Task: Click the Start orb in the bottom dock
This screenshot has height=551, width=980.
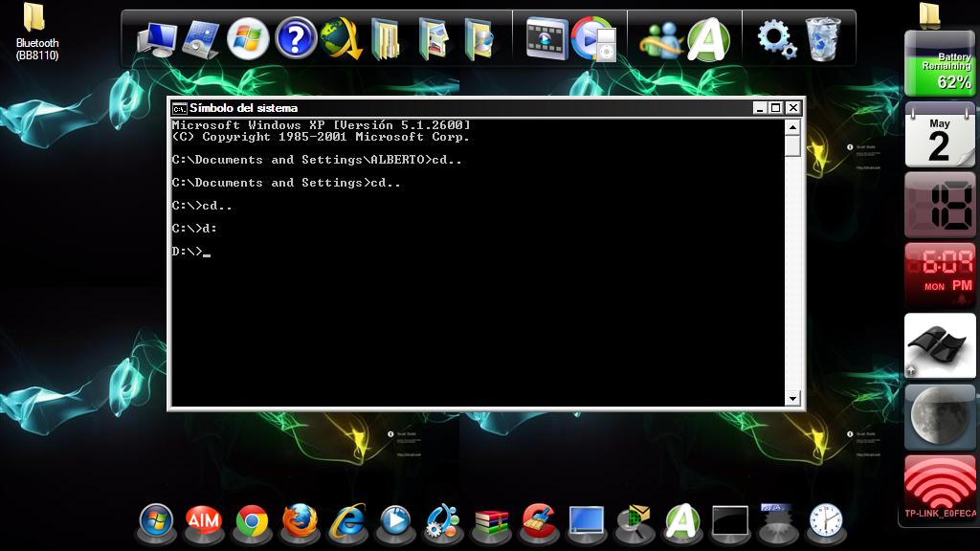Action: [156, 520]
